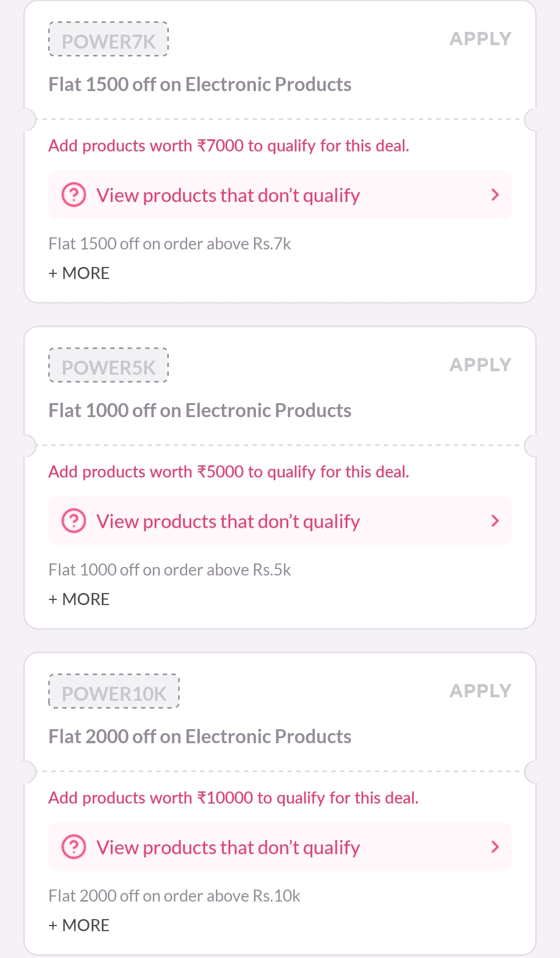Expand + MORE under Flat 2000 offer
This screenshot has height=958, width=560.
tap(79, 925)
